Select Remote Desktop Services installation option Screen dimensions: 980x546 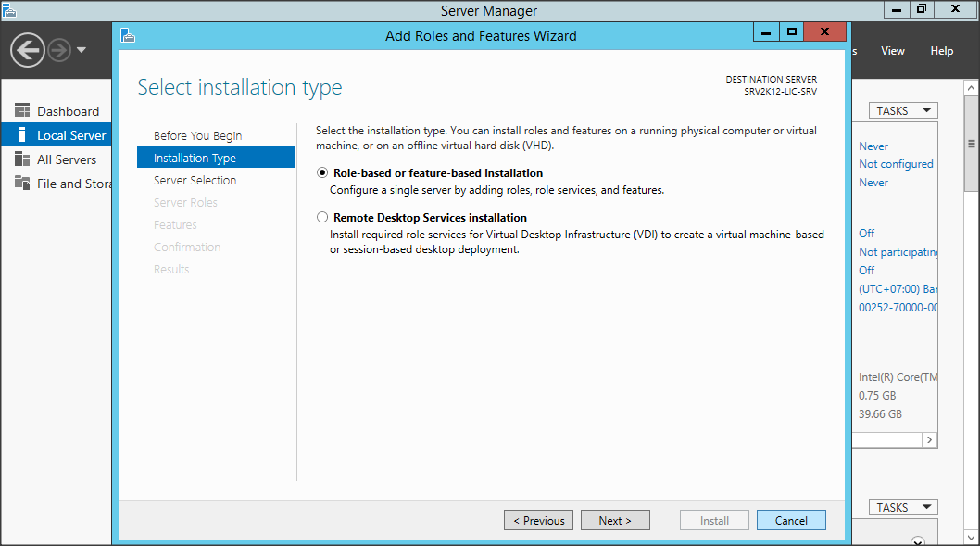click(322, 218)
